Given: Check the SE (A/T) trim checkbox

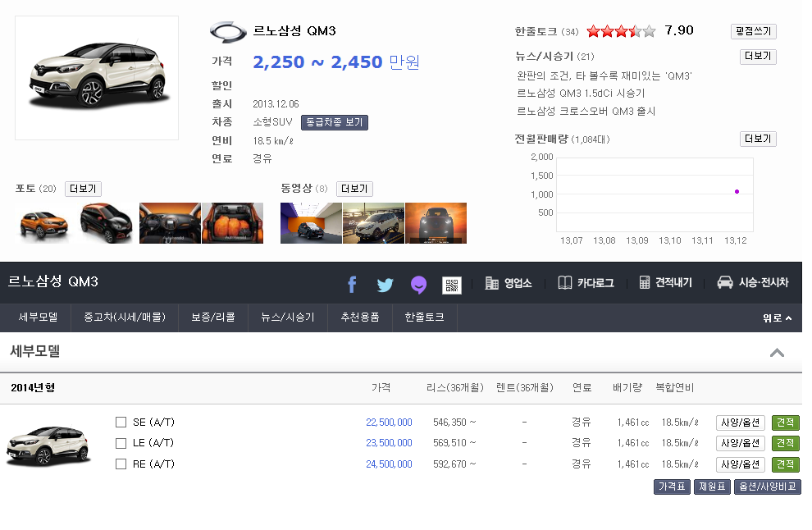Looking at the screenshot, I should (120, 422).
